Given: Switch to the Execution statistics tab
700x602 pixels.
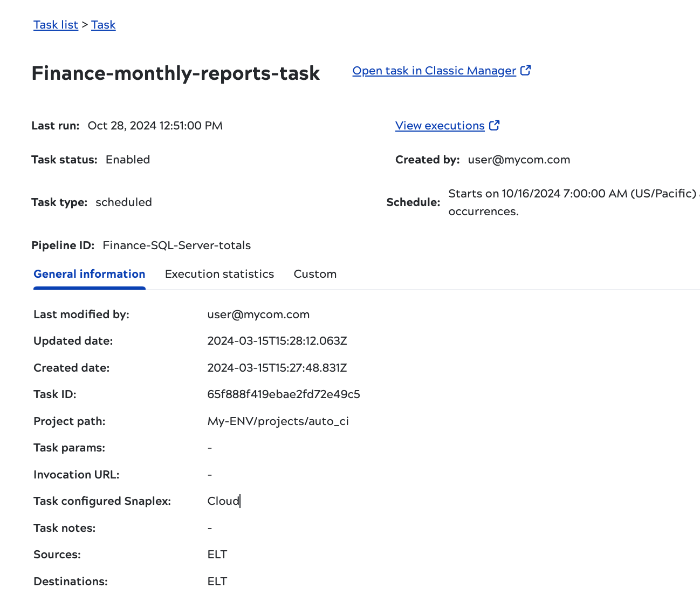Looking at the screenshot, I should 219,273.
